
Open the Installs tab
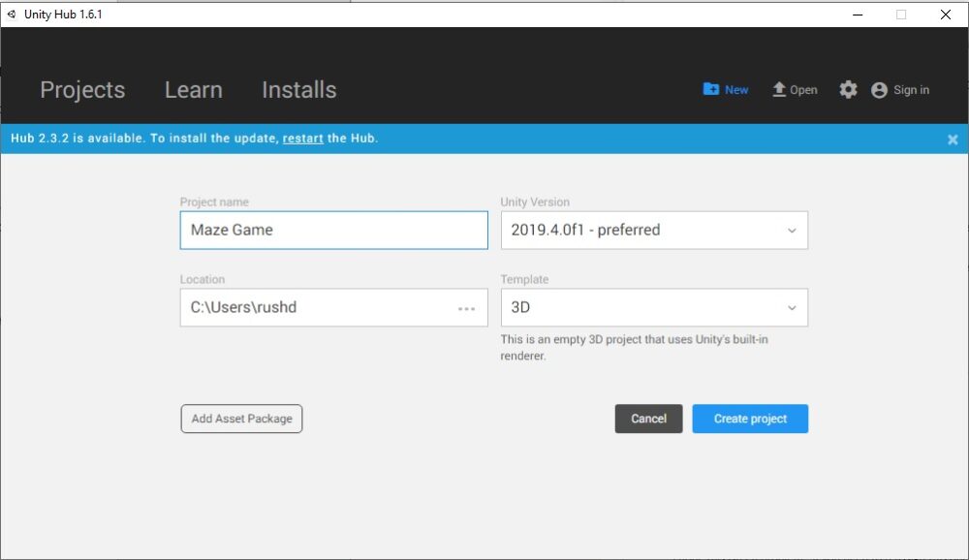(x=298, y=90)
